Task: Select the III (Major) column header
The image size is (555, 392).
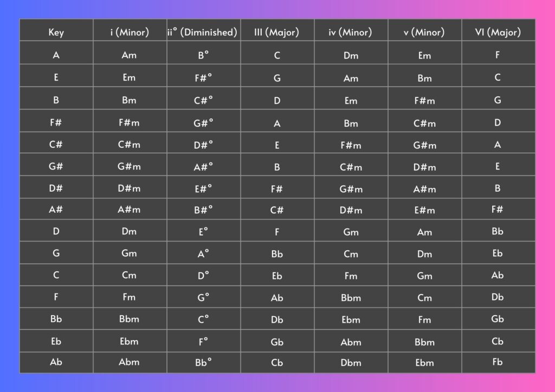Action: point(276,32)
